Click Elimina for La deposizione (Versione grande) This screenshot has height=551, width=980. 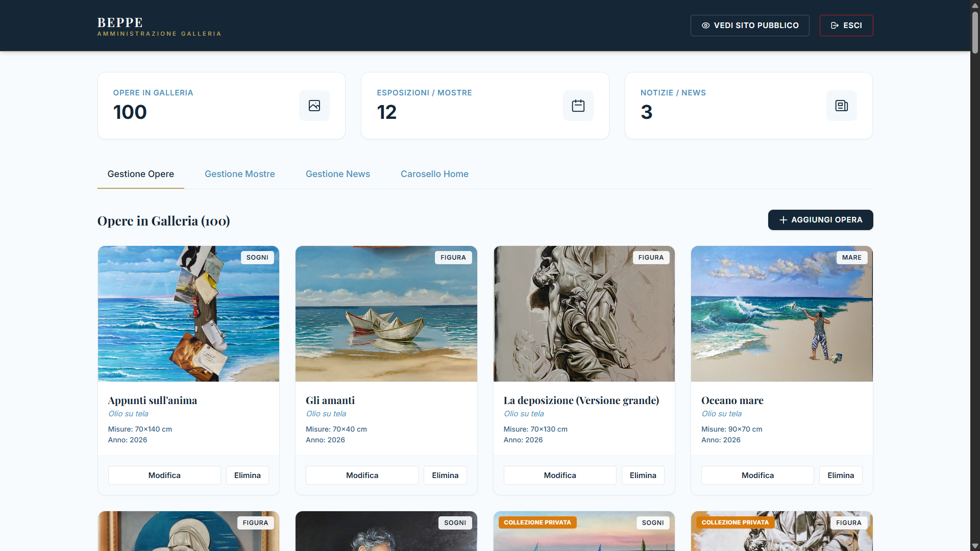coord(643,475)
